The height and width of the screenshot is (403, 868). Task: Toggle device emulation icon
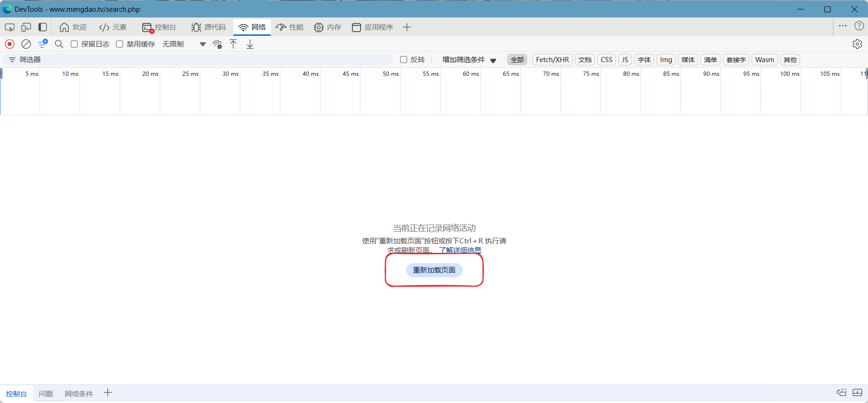(x=26, y=27)
